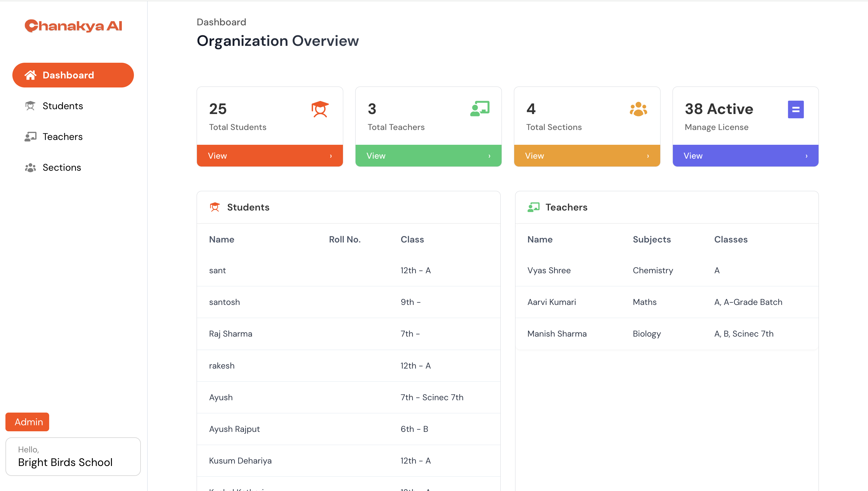The image size is (868, 491).
Task: Select teacher row 'Aarvi Kumari'
Action: pos(667,302)
